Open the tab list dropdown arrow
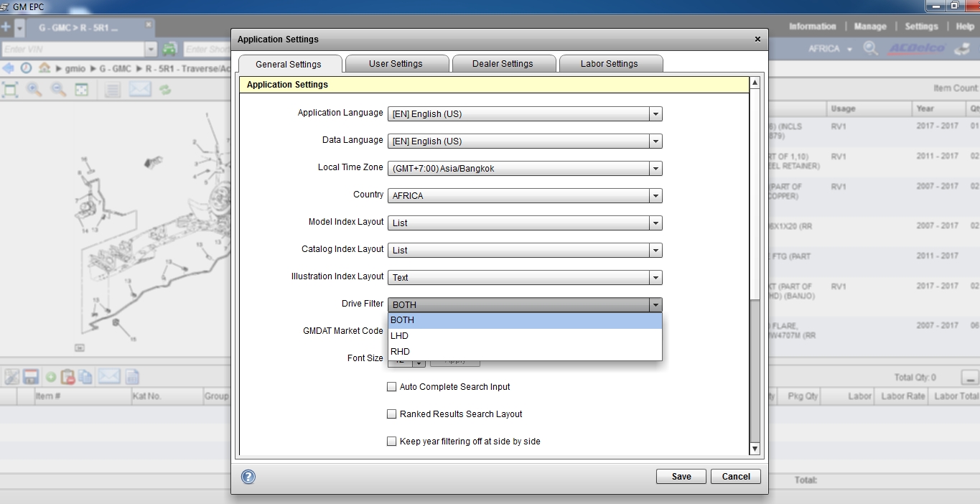 pyautogui.click(x=19, y=28)
